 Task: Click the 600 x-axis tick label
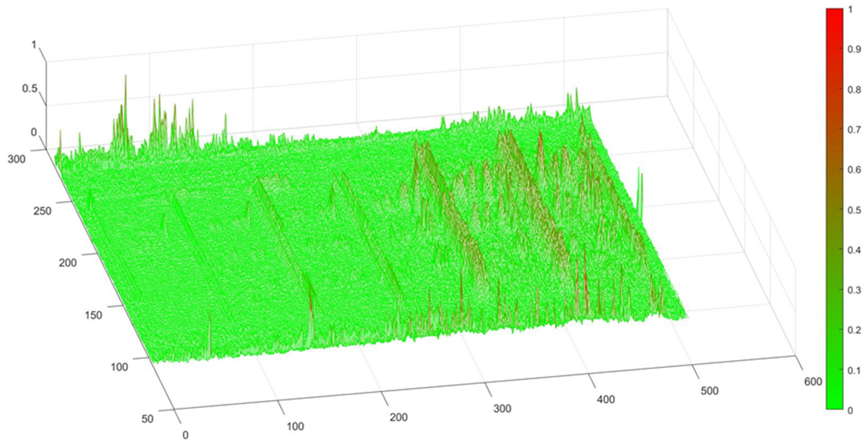tap(813, 381)
